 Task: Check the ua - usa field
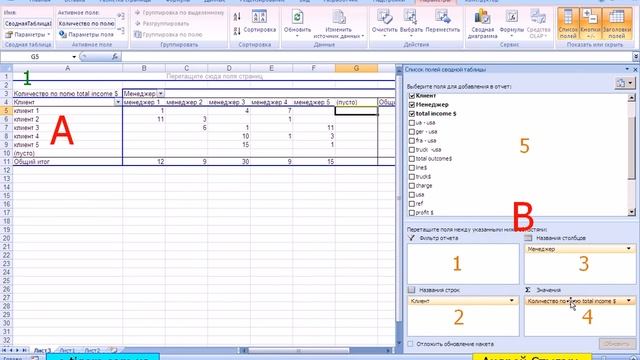411,123
